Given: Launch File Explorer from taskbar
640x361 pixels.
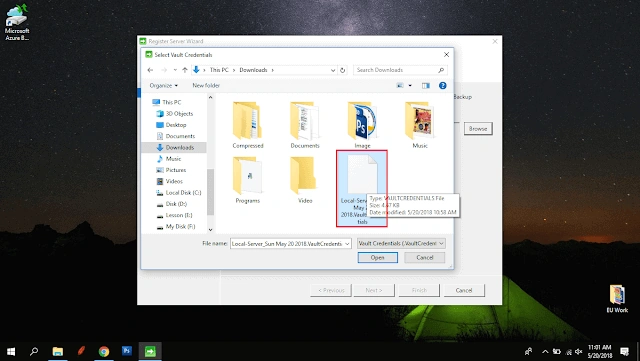Looking at the screenshot, I should [x=58, y=351].
